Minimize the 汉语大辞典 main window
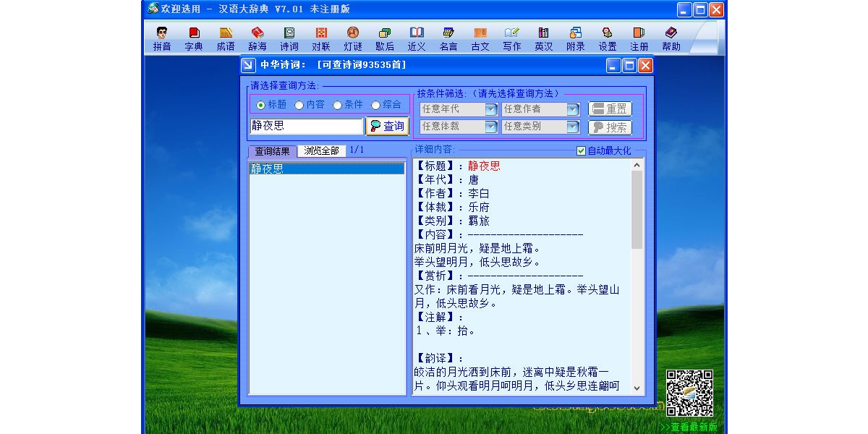Viewport: 868px width, 434px height. (x=684, y=9)
